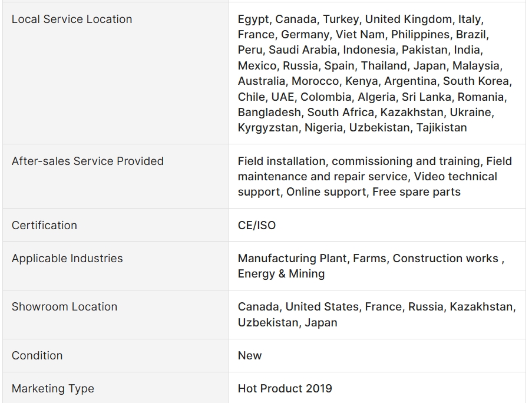Screen dimensions: 532x403
Task: Click the Applicable Industries label
Action: pos(67,258)
